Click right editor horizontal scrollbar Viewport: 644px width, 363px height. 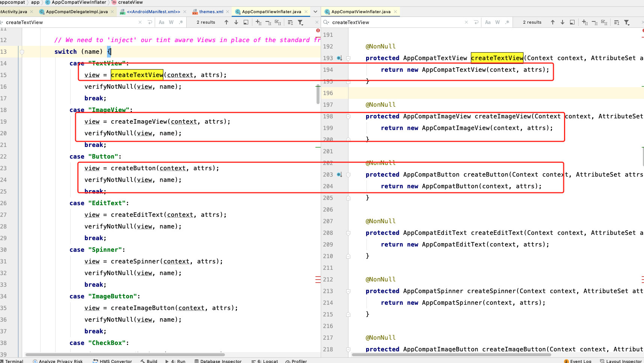click(451, 354)
